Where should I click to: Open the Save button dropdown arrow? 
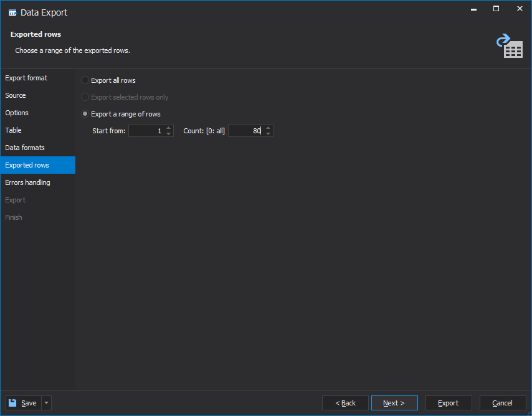[x=47, y=403]
